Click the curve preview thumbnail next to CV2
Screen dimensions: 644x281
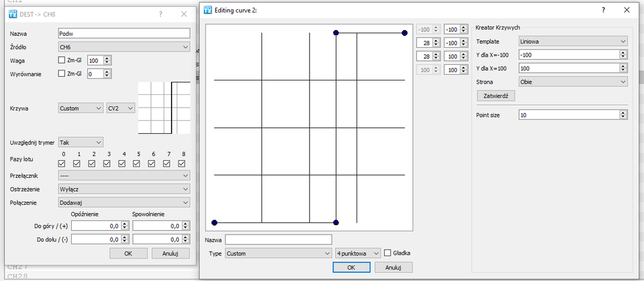pyautogui.click(x=164, y=107)
